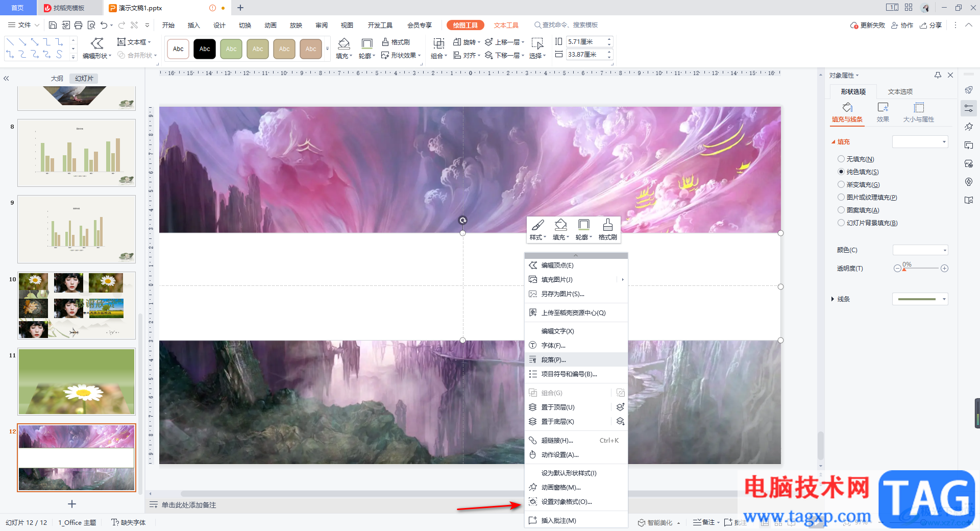Screen dimensions: 980x531
Task: Click the transparency minus button
Action: point(897,268)
